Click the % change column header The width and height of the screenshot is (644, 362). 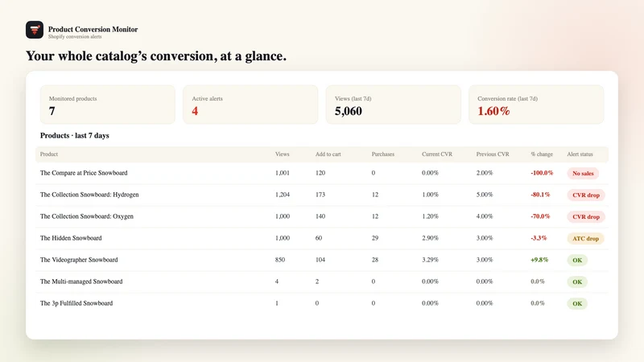click(x=542, y=154)
